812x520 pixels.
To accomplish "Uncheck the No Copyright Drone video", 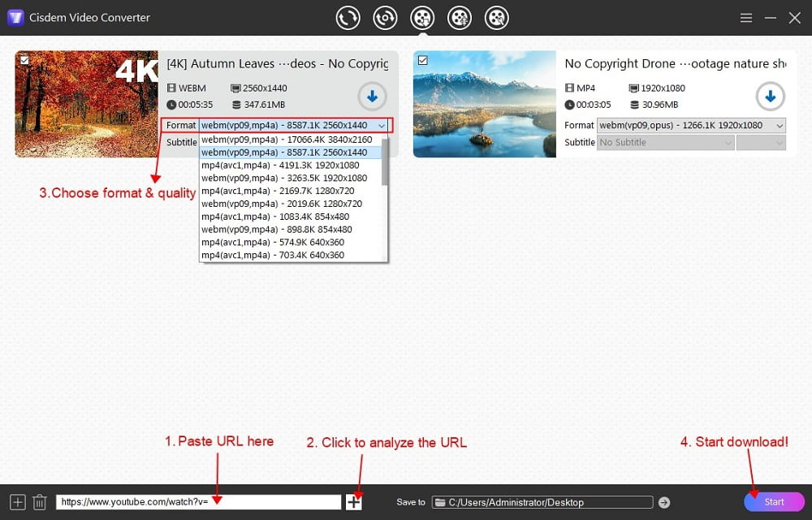I will tap(423, 59).
